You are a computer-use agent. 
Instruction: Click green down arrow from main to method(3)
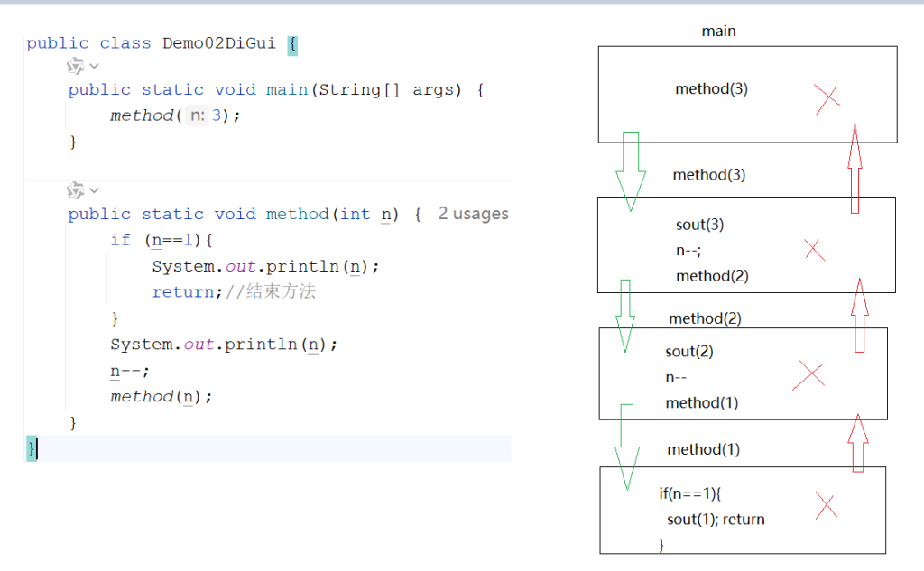coord(631,171)
